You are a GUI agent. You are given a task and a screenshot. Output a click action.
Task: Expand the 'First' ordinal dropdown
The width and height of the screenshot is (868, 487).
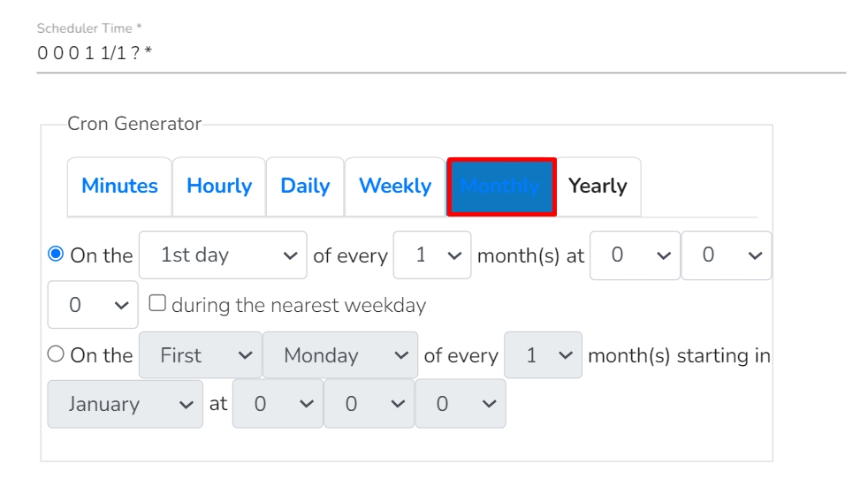(x=201, y=355)
